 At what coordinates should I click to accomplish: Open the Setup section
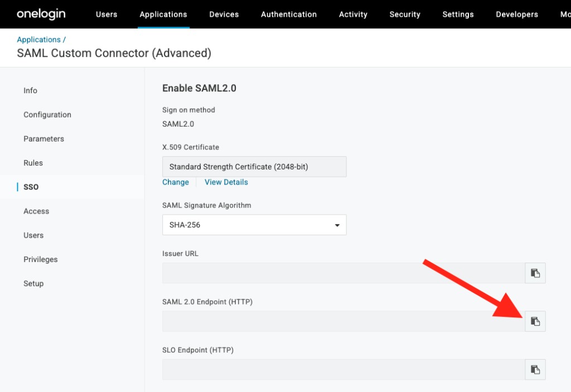tap(33, 283)
